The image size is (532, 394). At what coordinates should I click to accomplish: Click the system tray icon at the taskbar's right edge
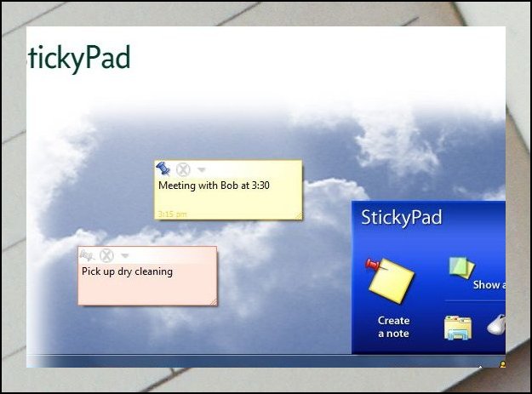503,364
